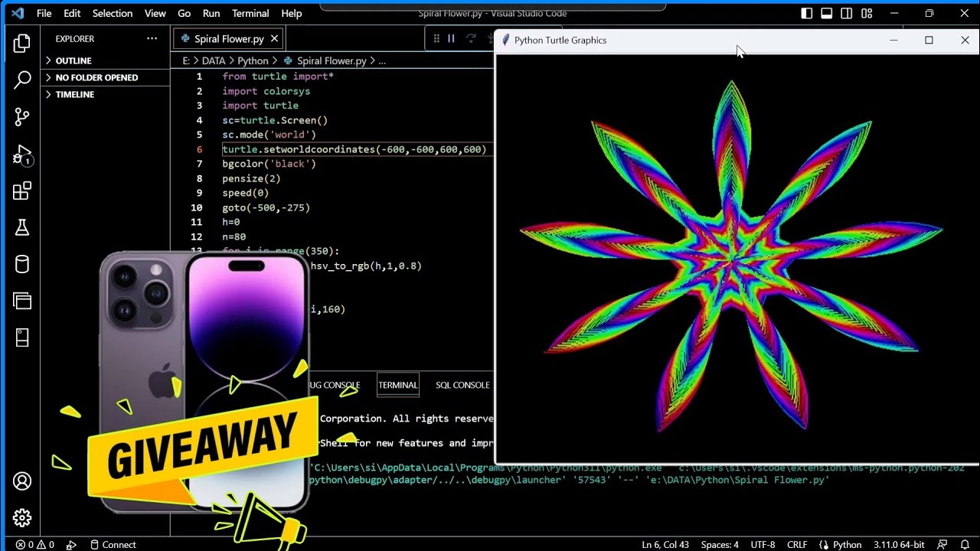Click the debug launch icon in status bar
The height and width of the screenshot is (551, 980).
(71, 545)
